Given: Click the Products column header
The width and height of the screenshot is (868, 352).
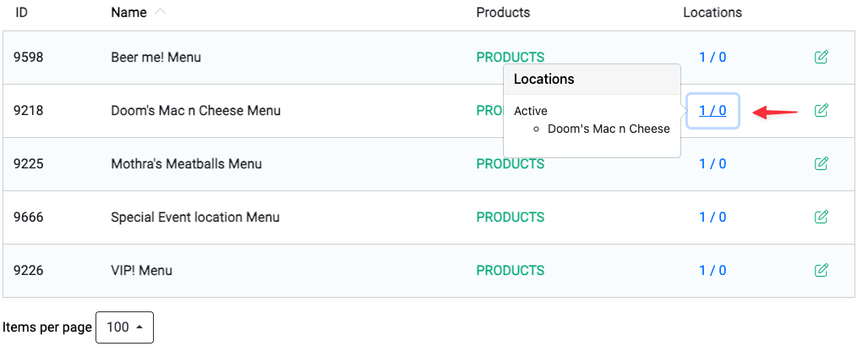Looking at the screenshot, I should [x=503, y=12].
